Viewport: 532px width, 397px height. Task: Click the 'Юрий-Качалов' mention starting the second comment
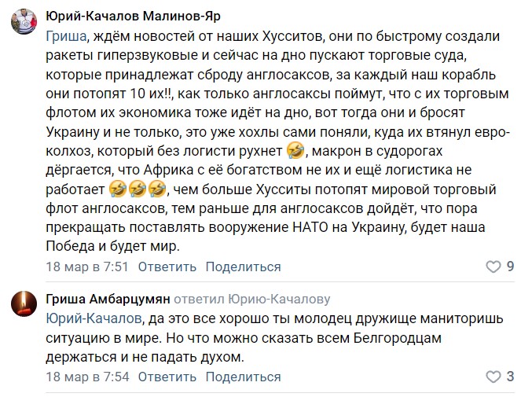(94, 318)
